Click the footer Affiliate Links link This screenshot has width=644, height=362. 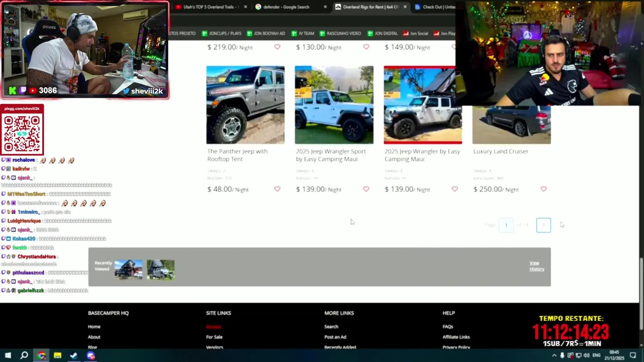tap(456, 337)
